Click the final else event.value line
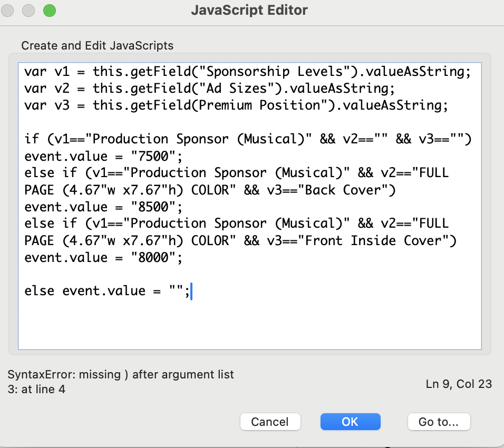Viewport: 504px width, 448px height. pyautogui.click(x=106, y=291)
